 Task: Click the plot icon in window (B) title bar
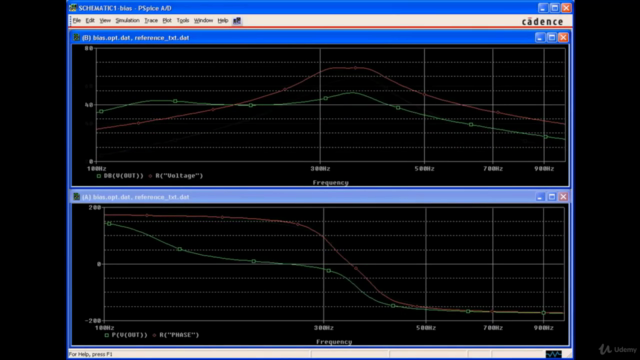pos(76,38)
